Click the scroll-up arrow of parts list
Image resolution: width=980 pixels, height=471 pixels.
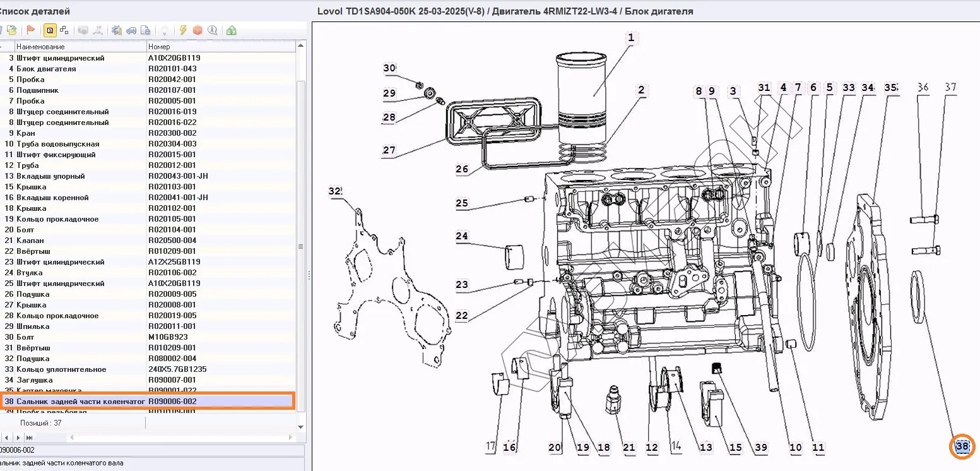(x=301, y=46)
